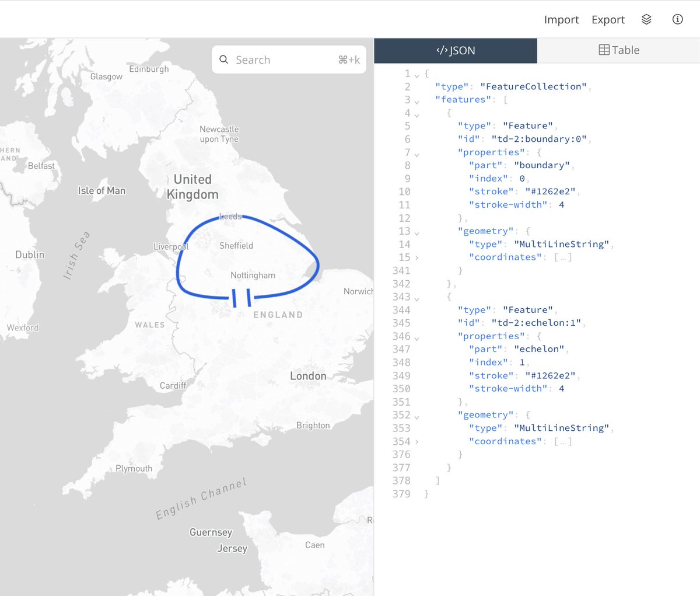Click the Brighton label on map
The height and width of the screenshot is (596, 700).
[x=313, y=426]
